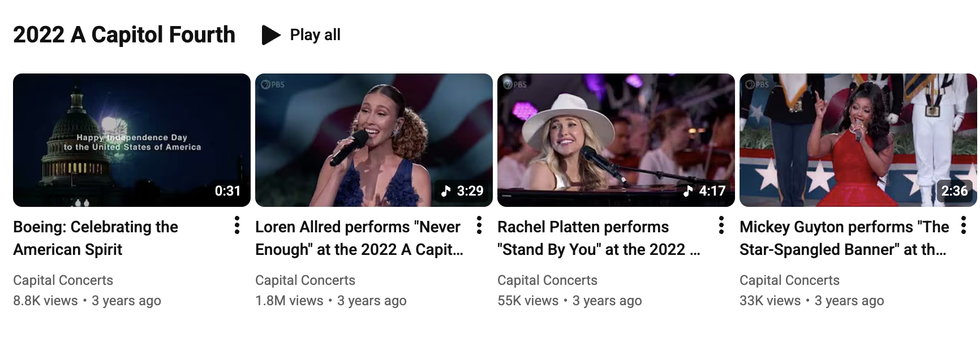This screenshot has height=338, width=980.
Task: Click the music note 3:29 duration badge
Action: tap(462, 191)
